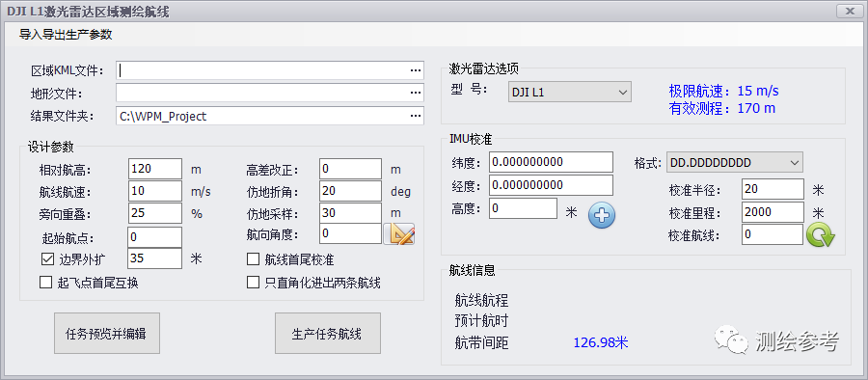Browse 结果文件夹 using its ellipsis button

[x=415, y=116]
